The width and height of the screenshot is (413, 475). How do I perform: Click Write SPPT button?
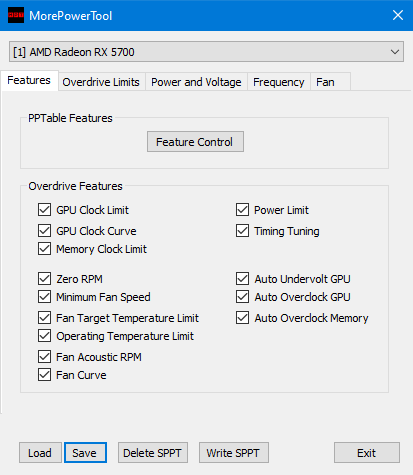(x=234, y=453)
